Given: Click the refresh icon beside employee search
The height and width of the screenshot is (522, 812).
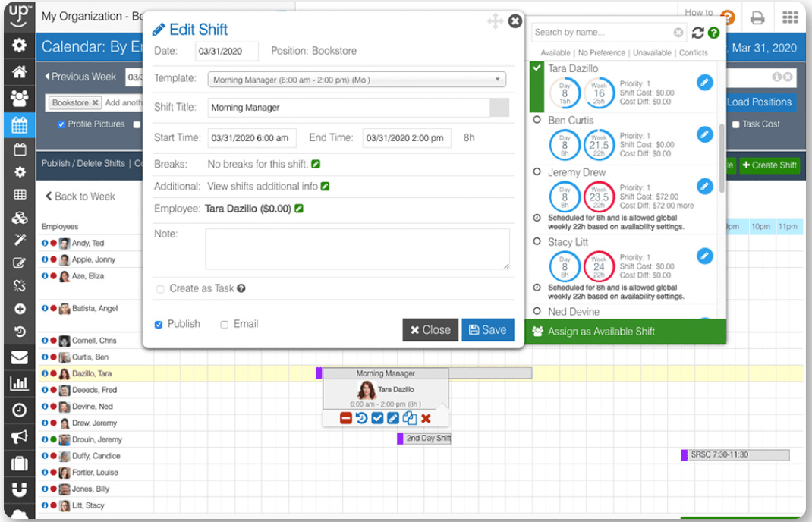Looking at the screenshot, I should tap(697, 33).
